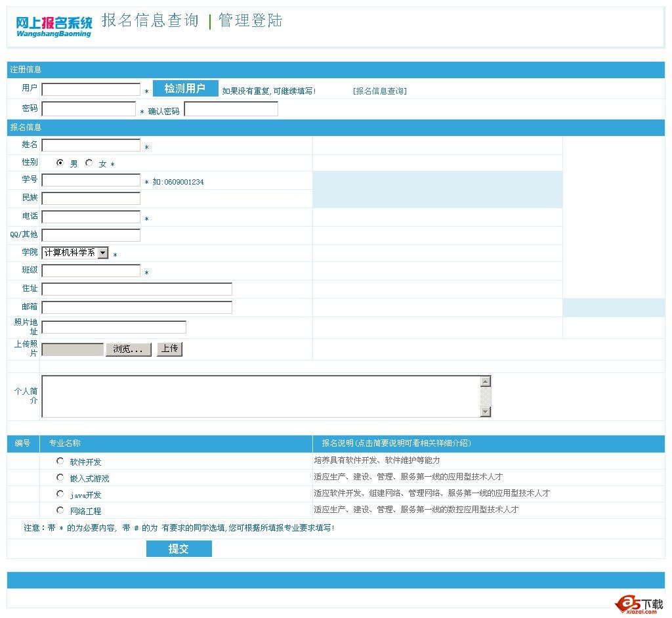Click the 报名信息查询 header menu item
The height and width of the screenshot is (618, 672).
click(150, 20)
